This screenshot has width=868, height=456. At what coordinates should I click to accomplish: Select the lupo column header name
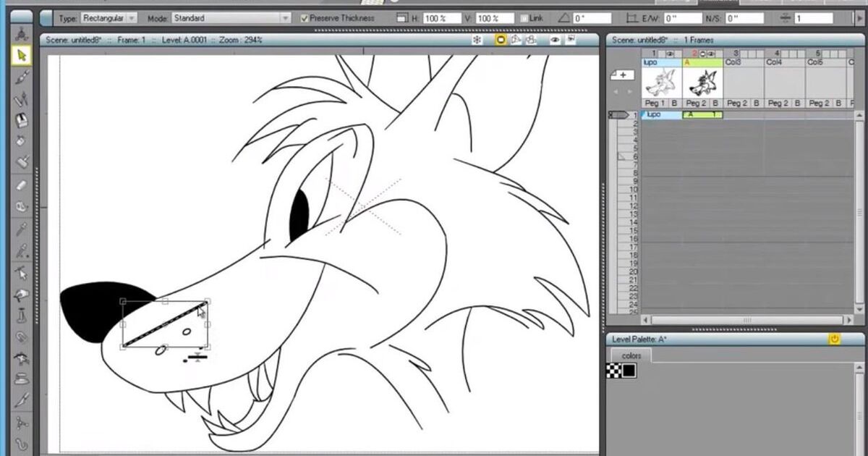coord(661,63)
